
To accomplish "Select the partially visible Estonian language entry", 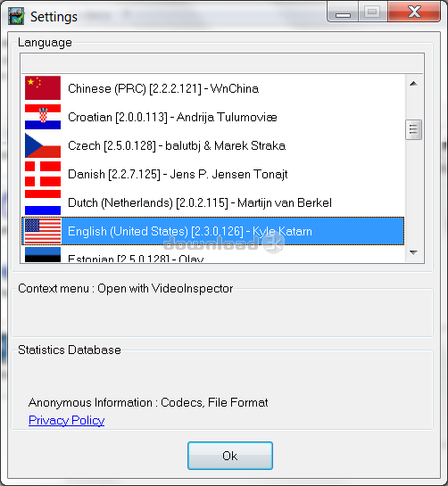I will [212, 254].
